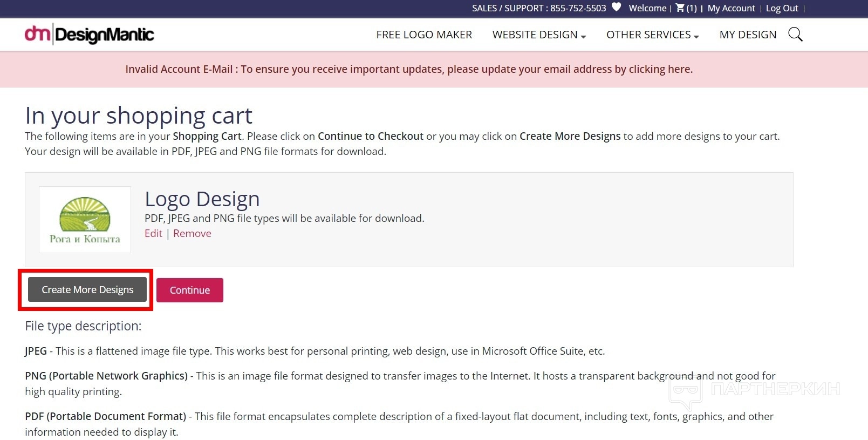Click the DesignMantic logo

pos(90,35)
